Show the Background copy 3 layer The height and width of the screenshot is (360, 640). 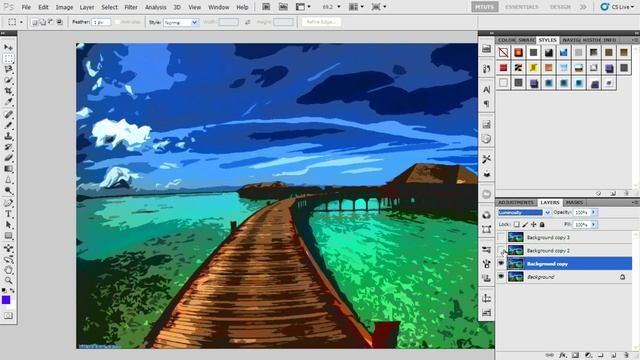501,237
